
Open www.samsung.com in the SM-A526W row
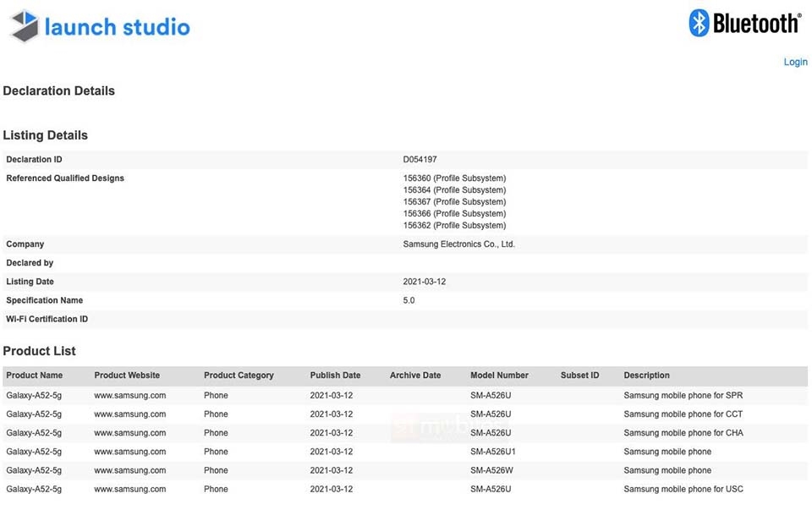tap(130, 470)
